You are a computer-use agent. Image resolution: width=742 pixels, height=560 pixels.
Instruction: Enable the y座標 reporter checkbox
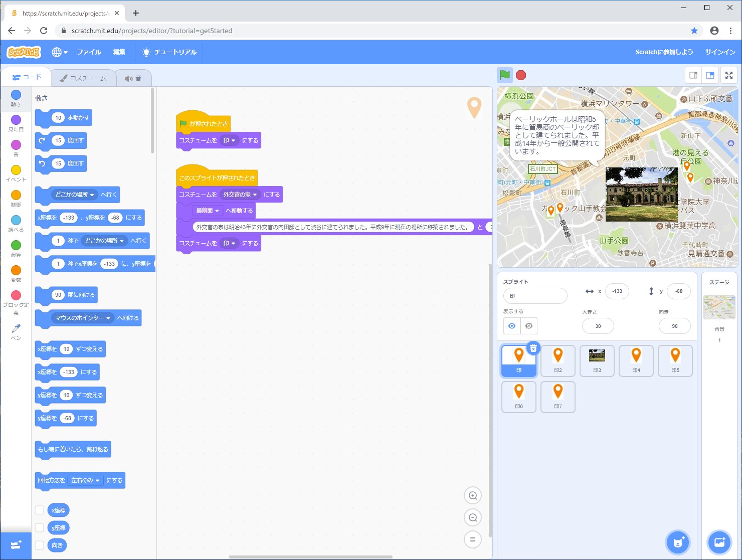(40, 528)
